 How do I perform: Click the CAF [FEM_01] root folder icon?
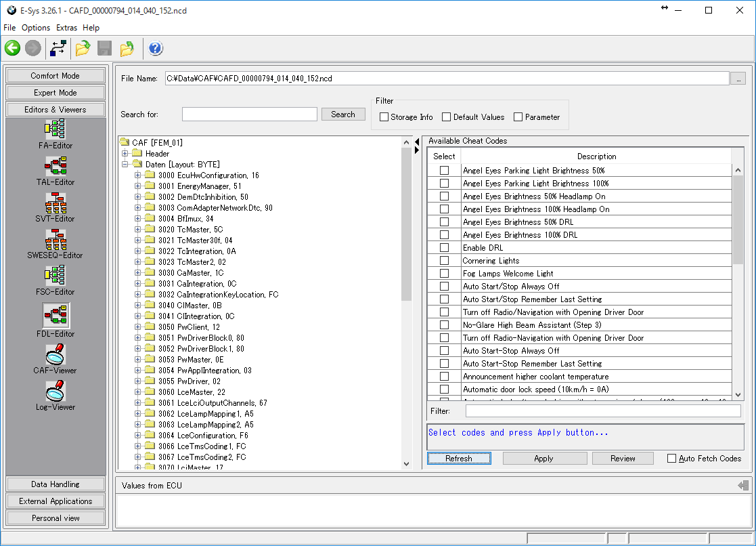point(125,142)
